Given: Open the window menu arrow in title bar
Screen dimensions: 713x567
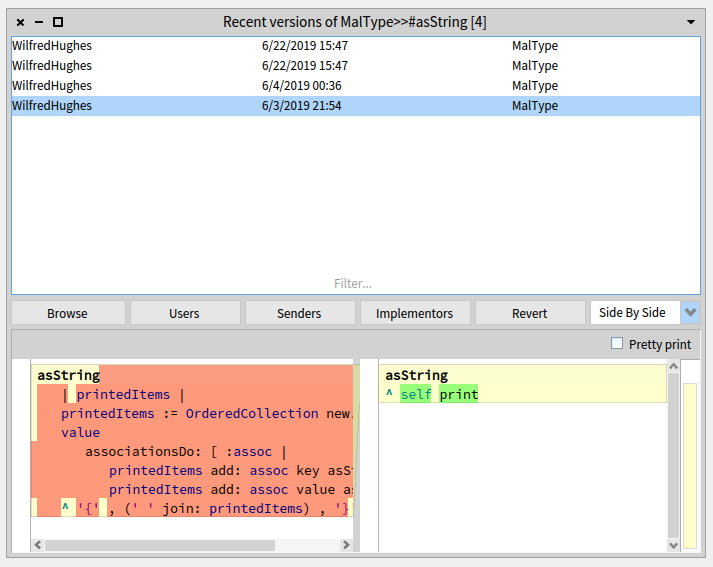Looking at the screenshot, I should click(691, 21).
